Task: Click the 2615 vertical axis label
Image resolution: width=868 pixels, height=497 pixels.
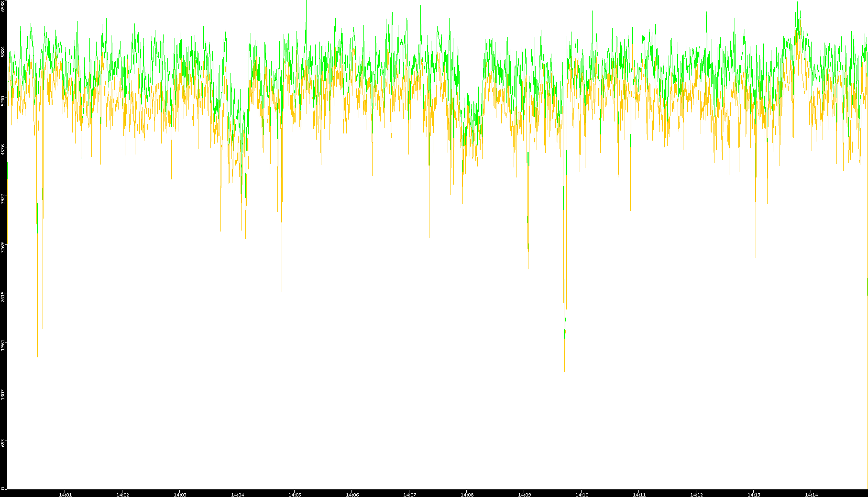Action: click(x=3, y=296)
